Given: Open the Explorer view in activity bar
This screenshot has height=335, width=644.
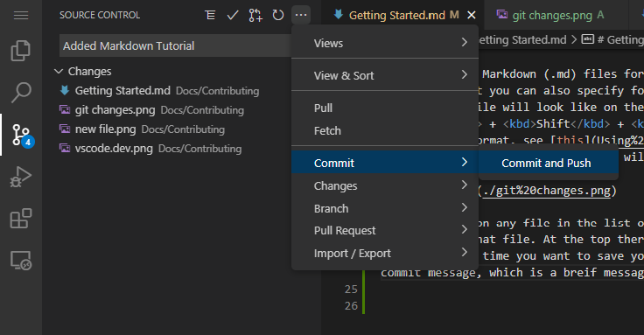Looking at the screenshot, I should point(20,51).
